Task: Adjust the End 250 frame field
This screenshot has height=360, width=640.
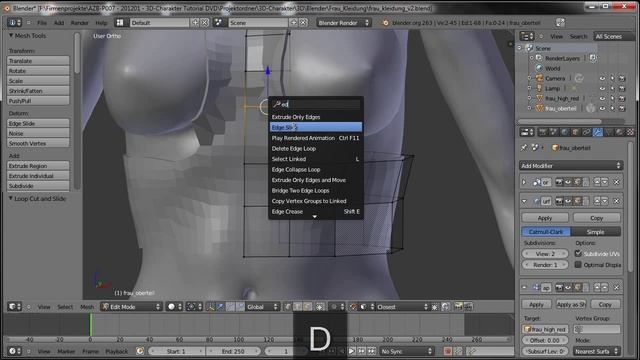Action: point(233,351)
